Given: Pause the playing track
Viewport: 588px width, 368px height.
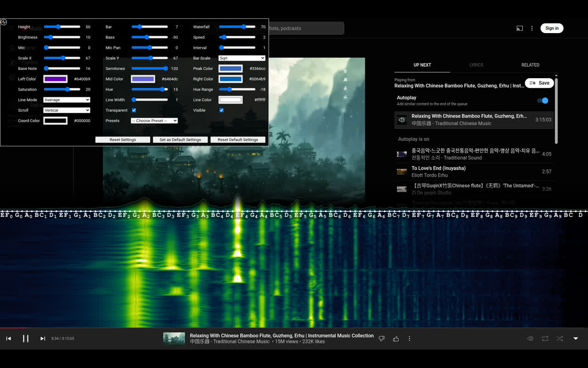Looking at the screenshot, I should (26, 339).
